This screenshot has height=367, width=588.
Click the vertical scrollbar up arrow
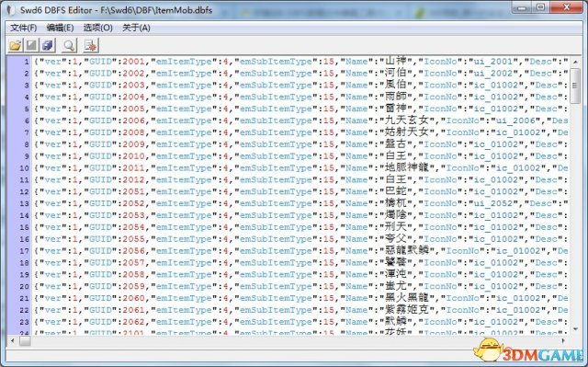(575, 62)
